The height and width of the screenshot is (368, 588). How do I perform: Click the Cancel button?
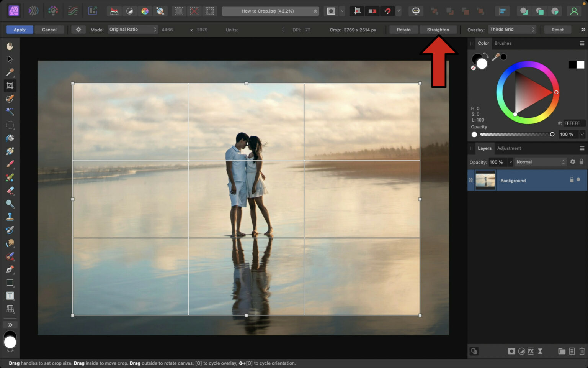pyautogui.click(x=49, y=30)
